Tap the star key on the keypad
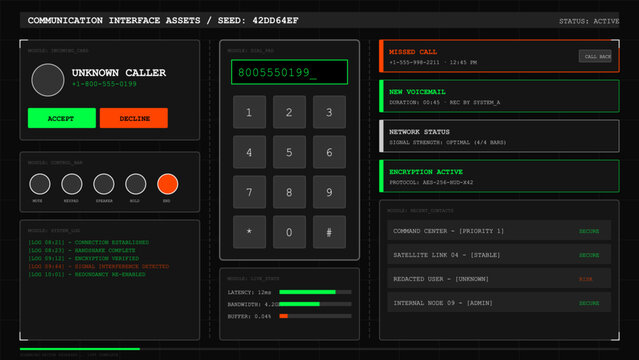 [249, 232]
